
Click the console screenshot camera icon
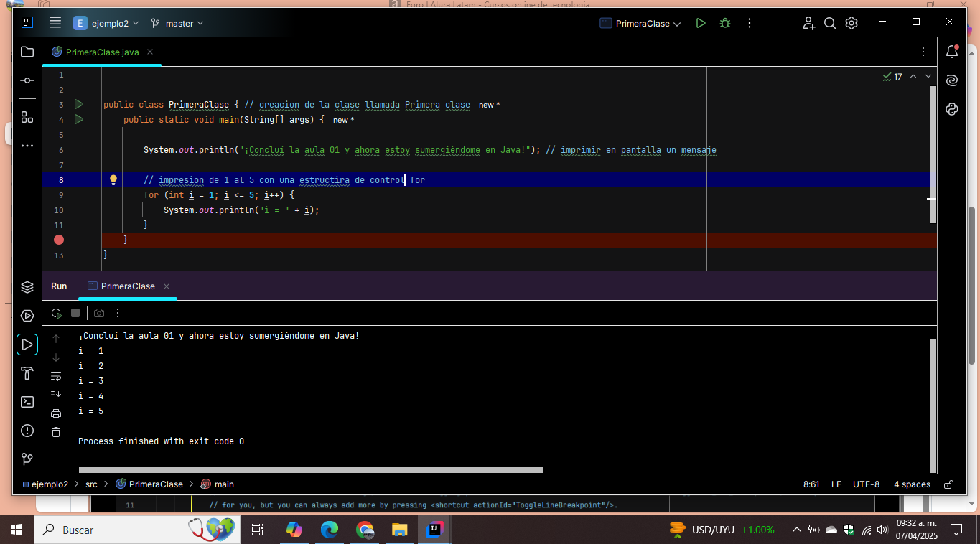(x=99, y=313)
